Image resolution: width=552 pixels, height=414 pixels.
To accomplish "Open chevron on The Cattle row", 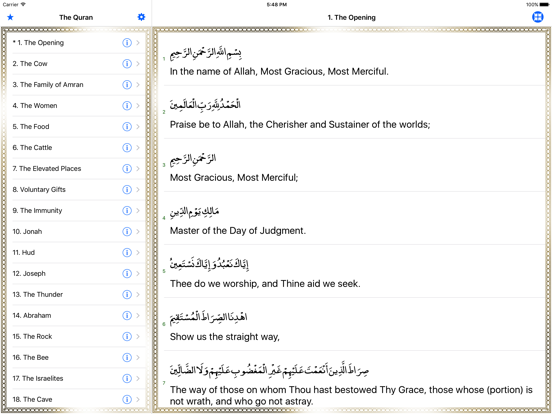I will 138,148.
